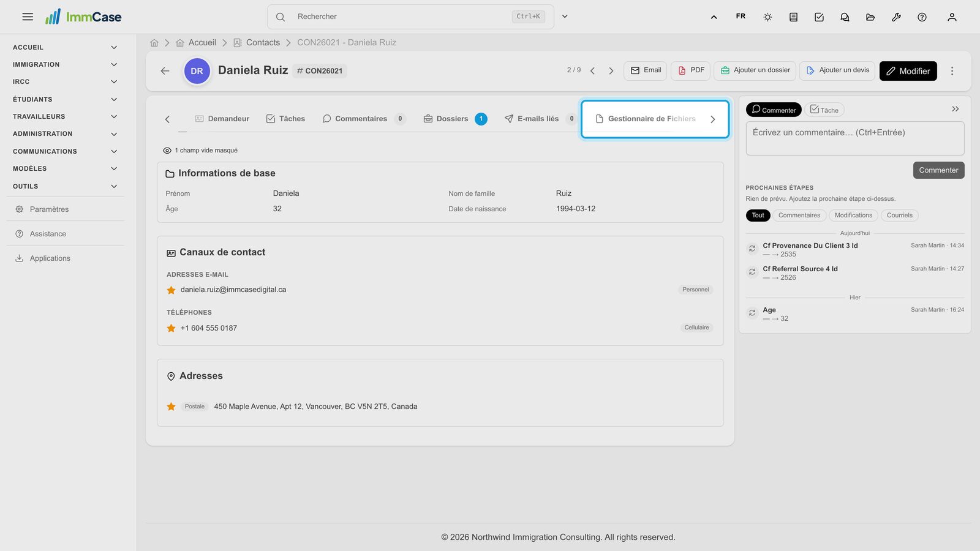Screen dimensions: 980x551
Task: Toggle primary star for phone +1 604 555 0187
Action: pyautogui.click(x=171, y=328)
